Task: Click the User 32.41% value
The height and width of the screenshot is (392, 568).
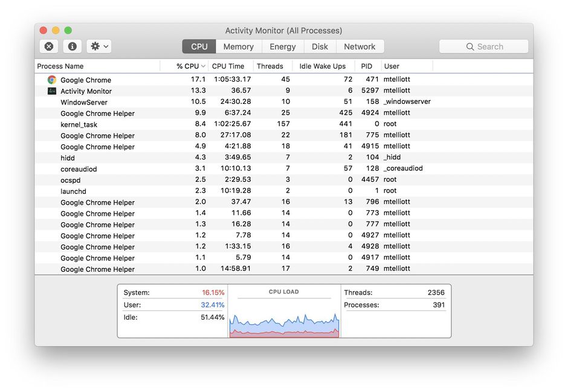Action: pyautogui.click(x=213, y=305)
